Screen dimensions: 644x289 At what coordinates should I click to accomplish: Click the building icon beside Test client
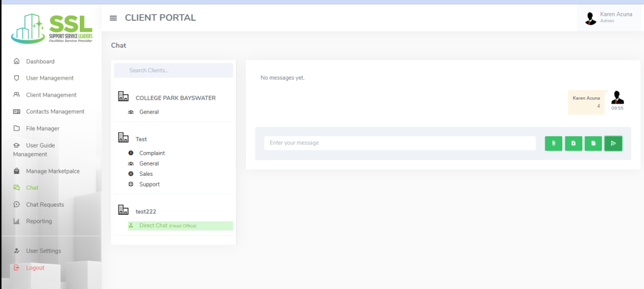coord(123,138)
